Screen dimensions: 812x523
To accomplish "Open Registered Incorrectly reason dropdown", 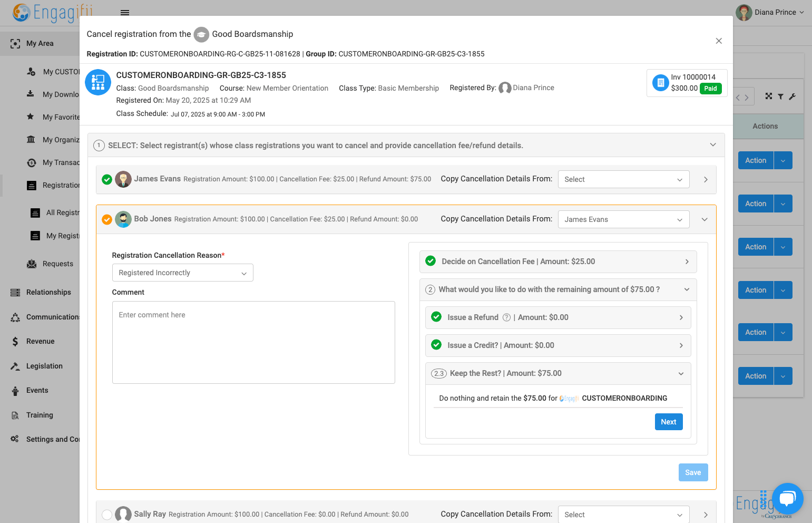I will 182,273.
